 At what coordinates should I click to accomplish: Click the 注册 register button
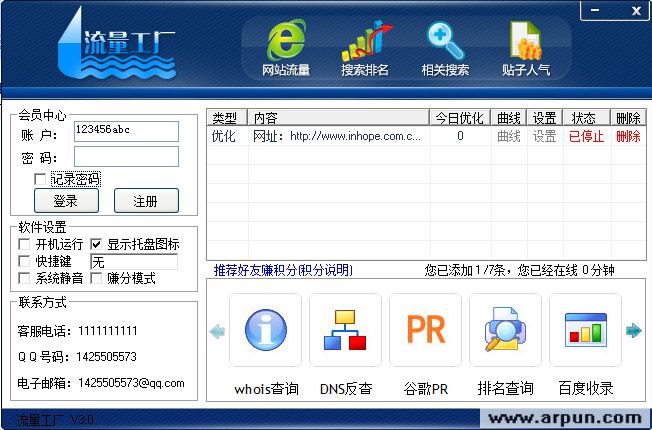(146, 201)
